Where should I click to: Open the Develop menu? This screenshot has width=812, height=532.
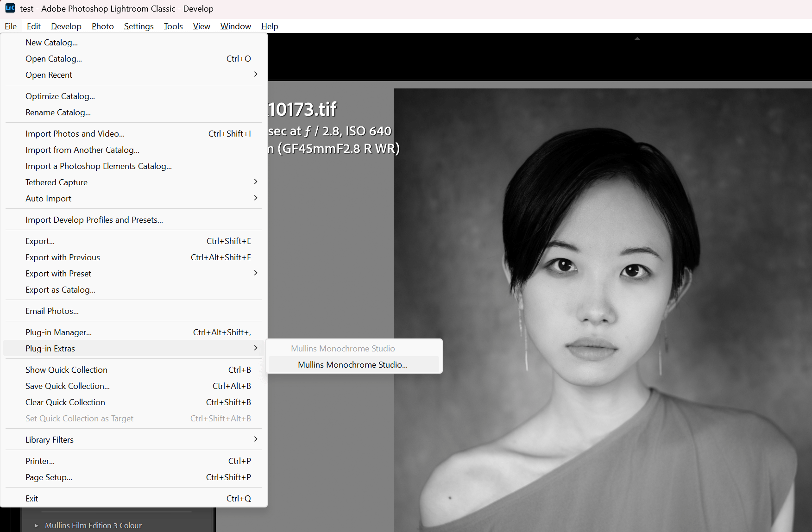click(66, 26)
